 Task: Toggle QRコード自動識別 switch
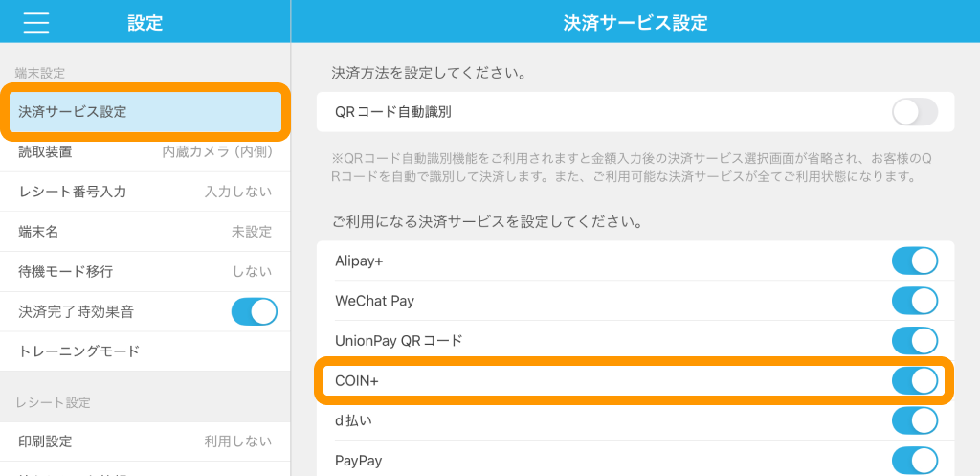(914, 112)
